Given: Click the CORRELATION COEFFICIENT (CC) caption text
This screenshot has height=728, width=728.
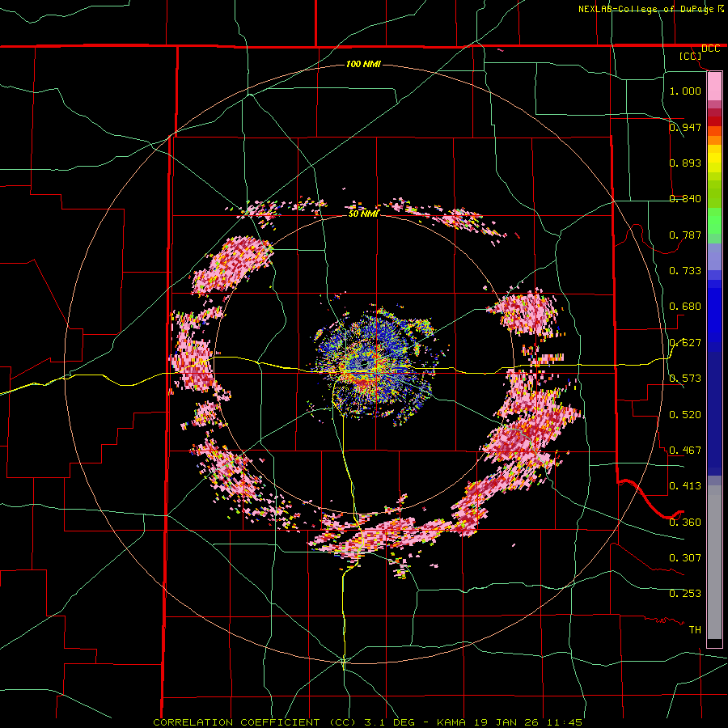Looking at the screenshot, I should click(256, 722).
